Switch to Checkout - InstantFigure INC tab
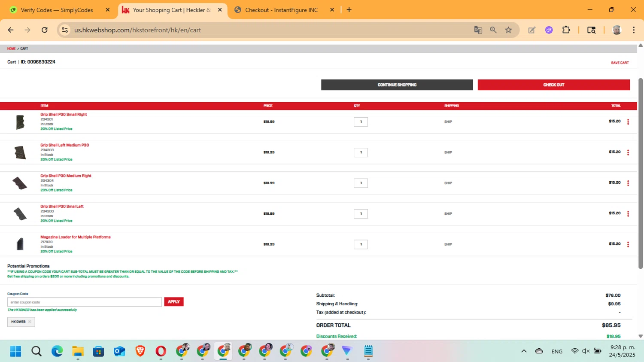This screenshot has width=644, height=362. (281, 10)
